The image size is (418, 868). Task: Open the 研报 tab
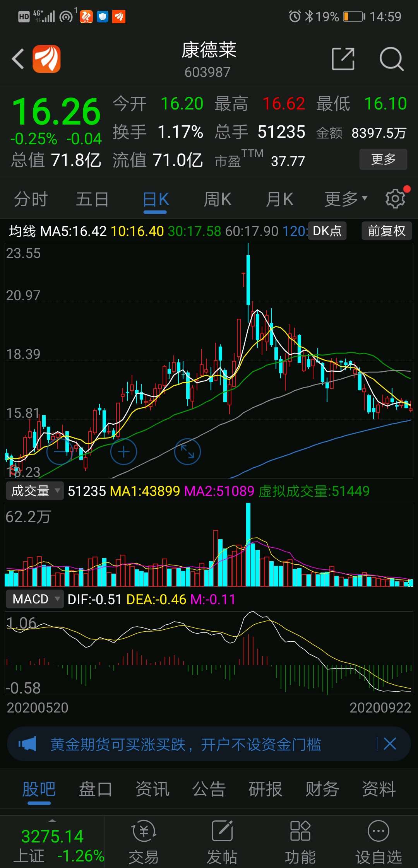(266, 789)
